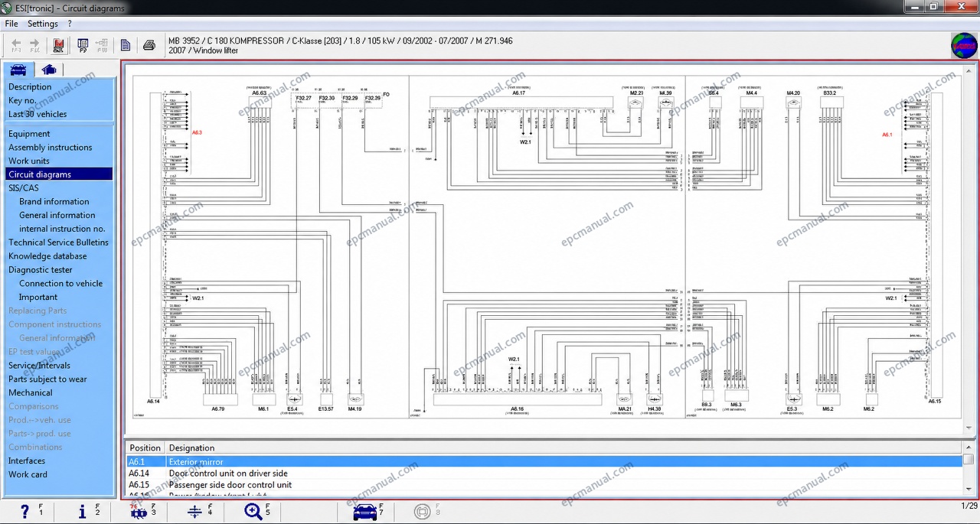The image size is (980, 524).
Task: Click the M4.19 motor symbol
Action: (x=354, y=399)
